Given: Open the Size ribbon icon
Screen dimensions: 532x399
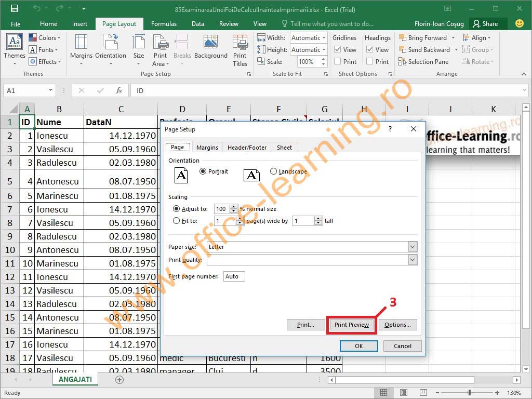Looking at the screenshot, I should pyautogui.click(x=138, y=42).
